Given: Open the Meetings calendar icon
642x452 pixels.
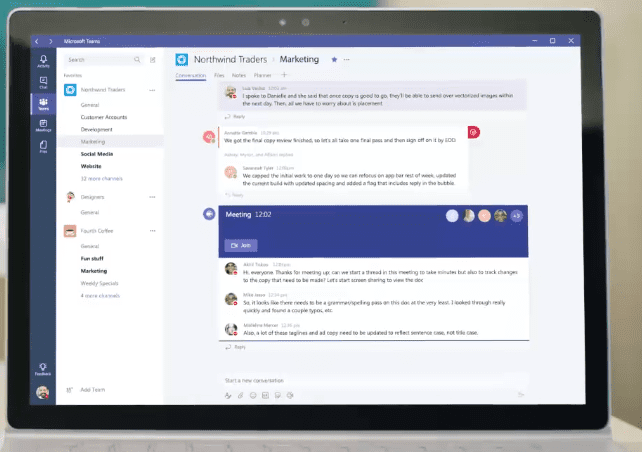Looking at the screenshot, I should click(43, 125).
